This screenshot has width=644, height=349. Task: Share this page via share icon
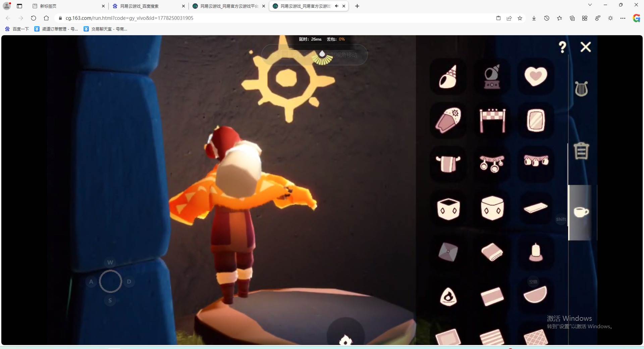click(x=509, y=18)
